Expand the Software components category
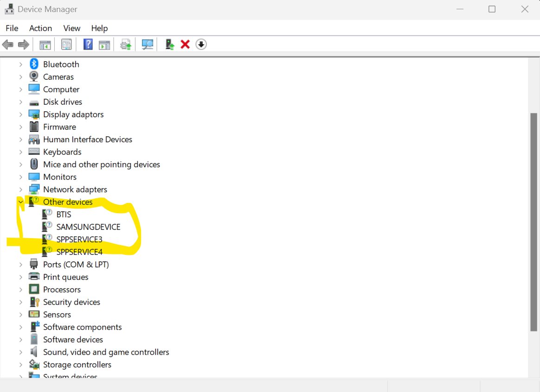 click(21, 327)
